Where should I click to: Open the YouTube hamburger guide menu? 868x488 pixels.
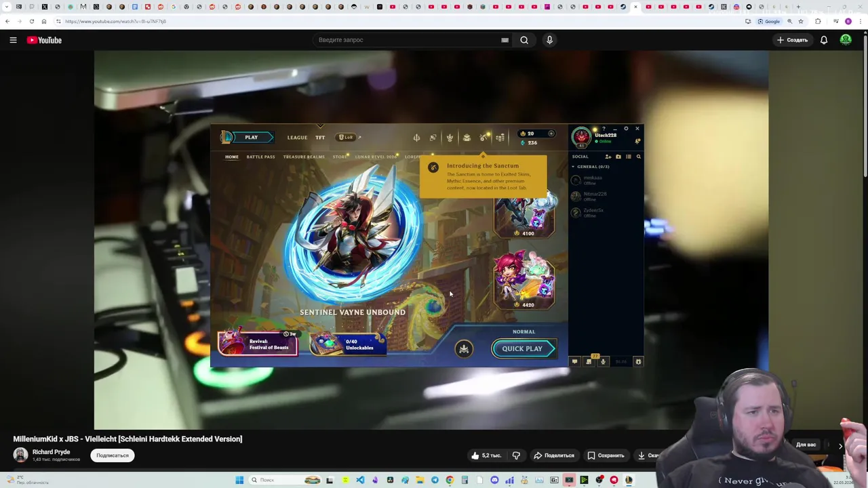[x=13, y=40]
